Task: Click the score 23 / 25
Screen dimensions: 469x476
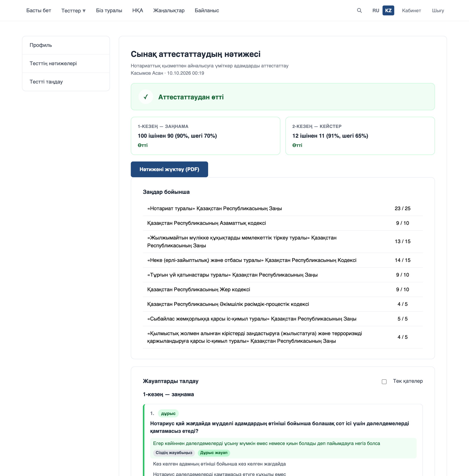Action: point(402,208)
